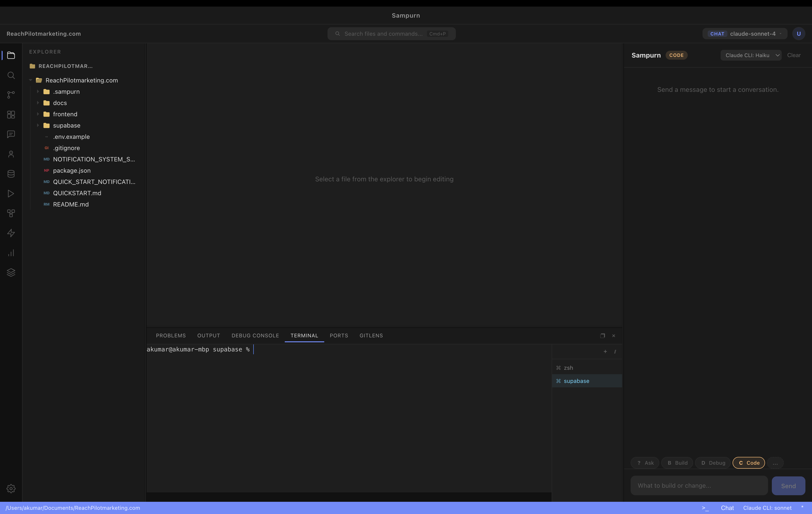812x514 pixels.
Task: Focus the search files and commands field
Action: 391,34
